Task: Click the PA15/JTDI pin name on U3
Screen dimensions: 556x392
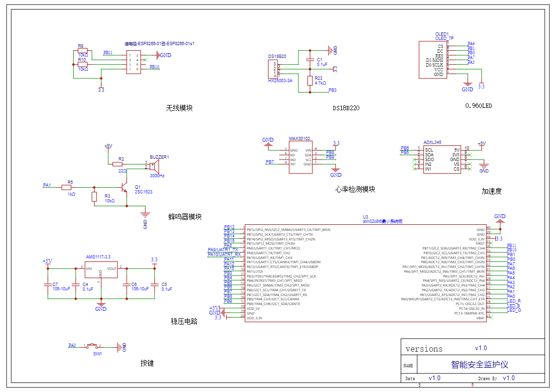Action: [255, 271]
